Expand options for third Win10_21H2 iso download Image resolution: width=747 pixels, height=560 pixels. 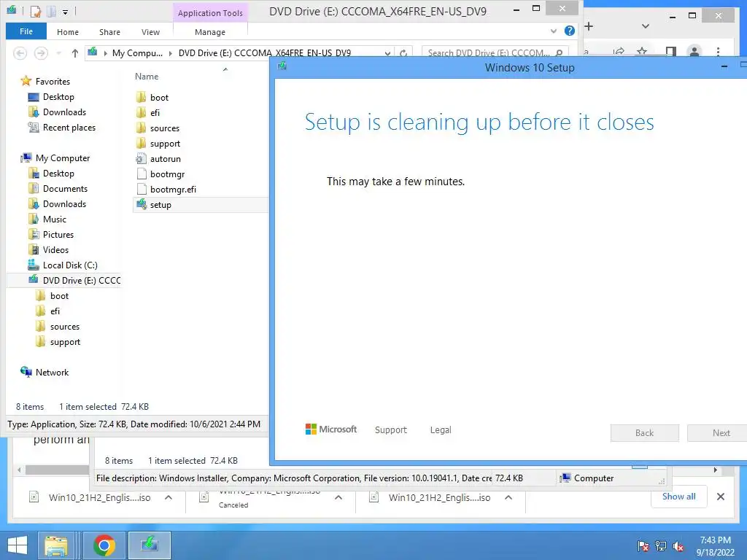(x=508, y=497)
